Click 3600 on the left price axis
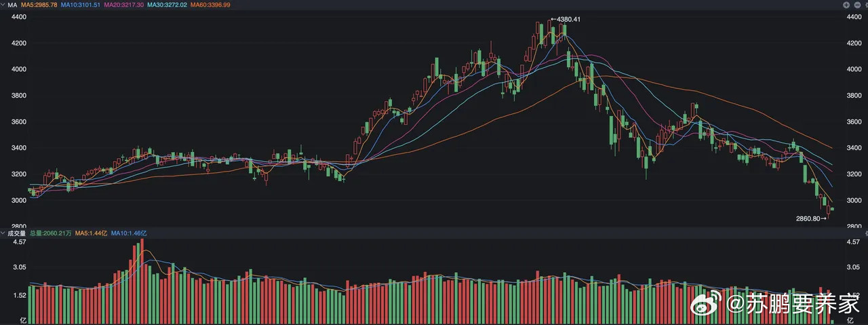The height and width of the screenshot is (325, 868). pos(20,121)
